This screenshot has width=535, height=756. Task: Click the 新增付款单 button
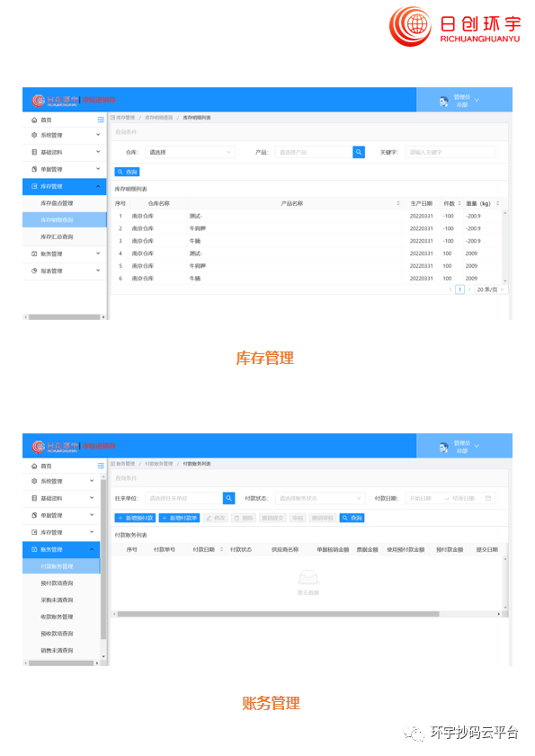(179, 518)
